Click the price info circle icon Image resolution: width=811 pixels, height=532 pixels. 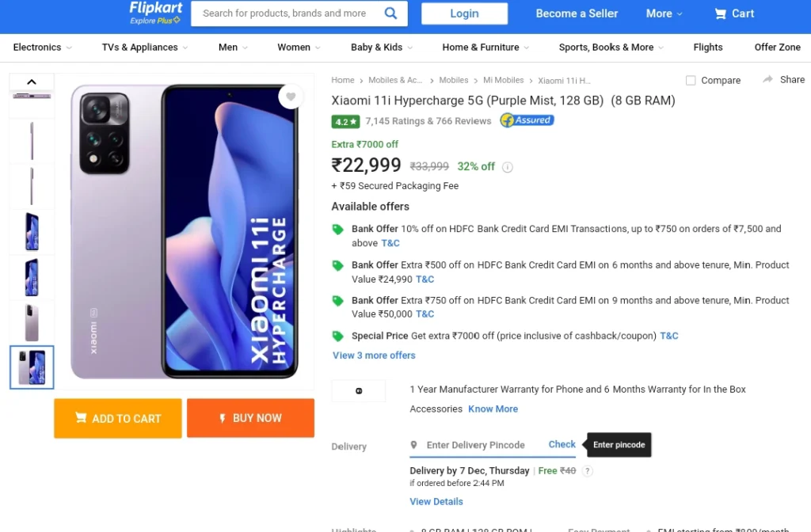coord(508,167)
